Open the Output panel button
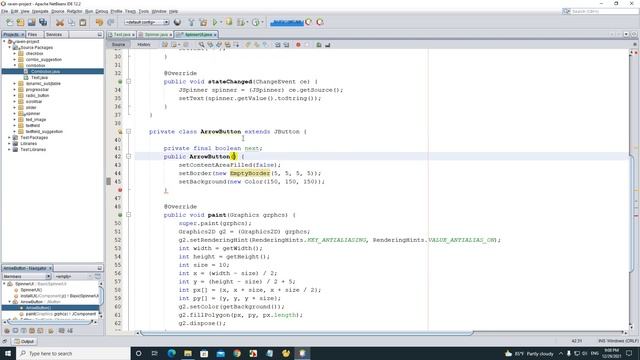 [24, 341]
